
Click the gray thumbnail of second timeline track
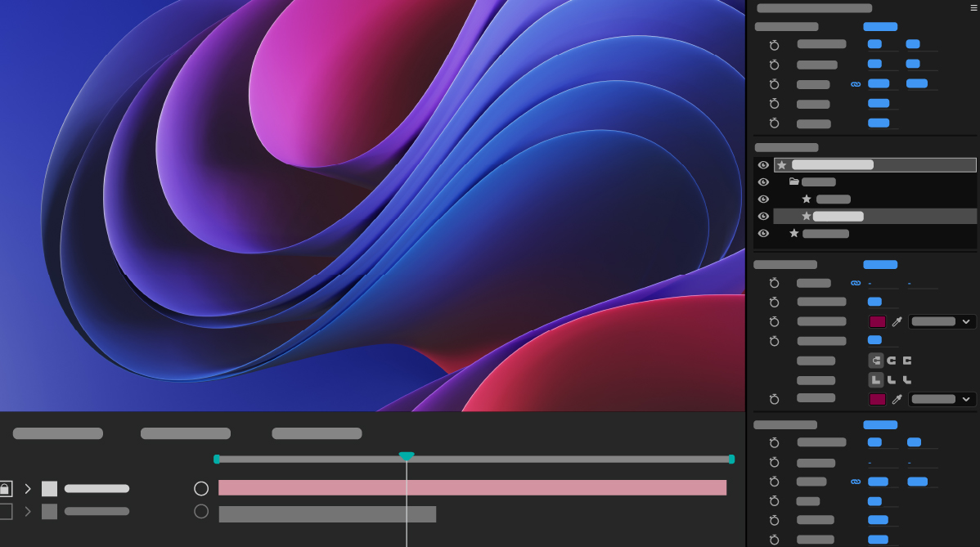(49, 511)
